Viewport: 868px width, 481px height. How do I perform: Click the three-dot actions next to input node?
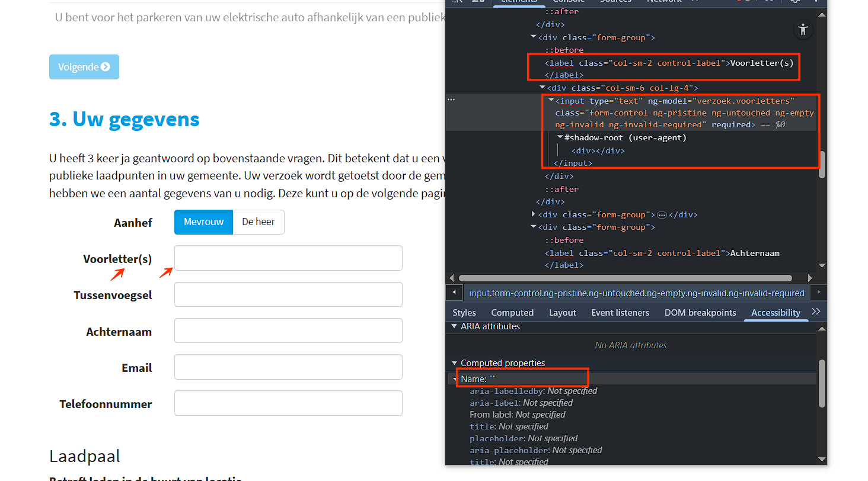click(451, 100)
